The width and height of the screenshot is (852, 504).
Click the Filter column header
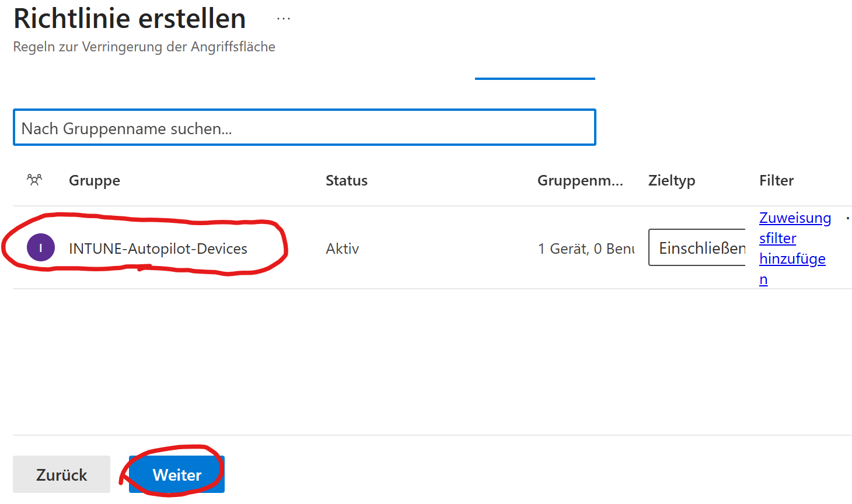click(776, 181)
